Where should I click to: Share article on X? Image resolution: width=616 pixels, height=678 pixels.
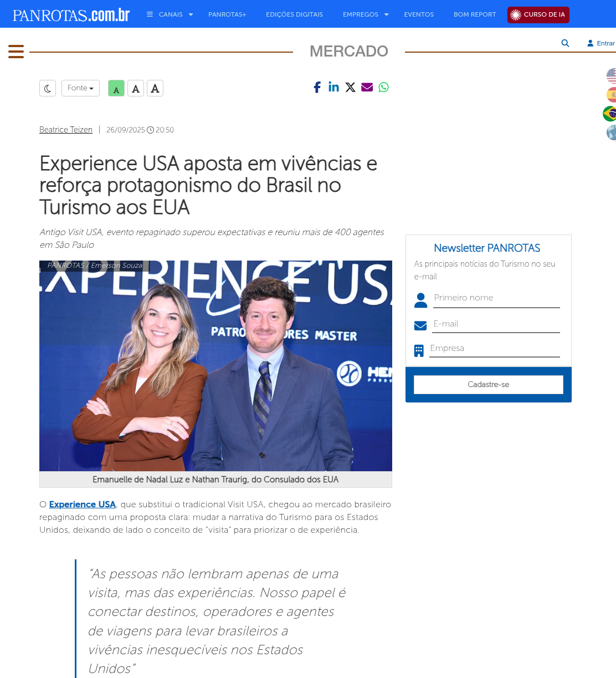(350, 87)
